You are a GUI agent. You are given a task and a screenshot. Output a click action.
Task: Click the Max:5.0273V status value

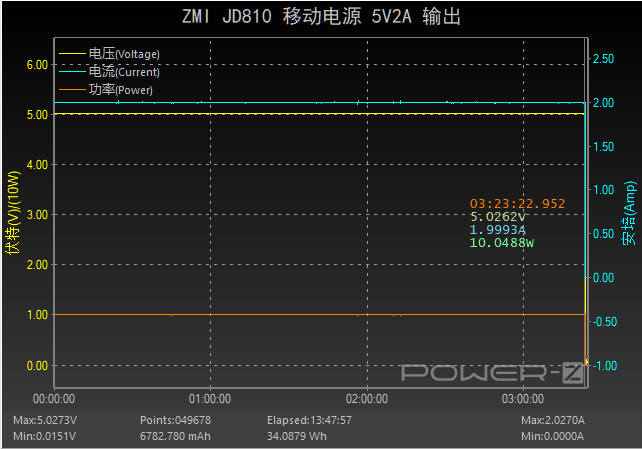pyautogui.click(x=45, y=420)
